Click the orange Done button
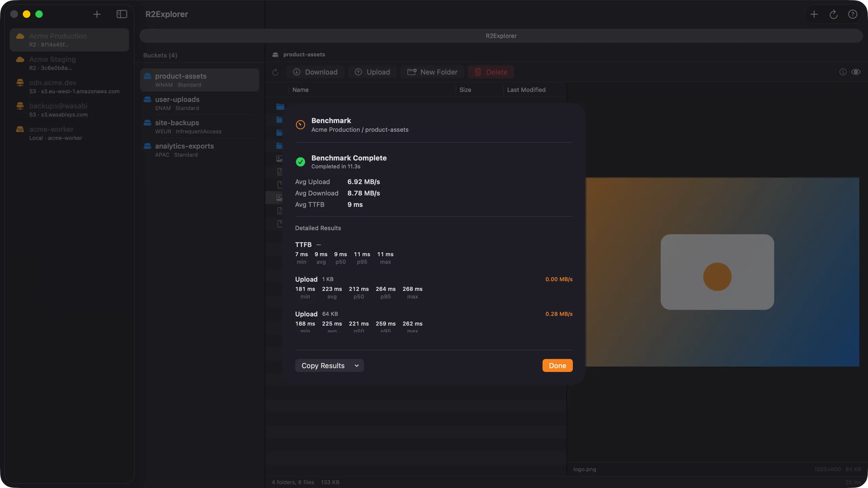This screenshot has width=868, height=488. pos(557,366)
